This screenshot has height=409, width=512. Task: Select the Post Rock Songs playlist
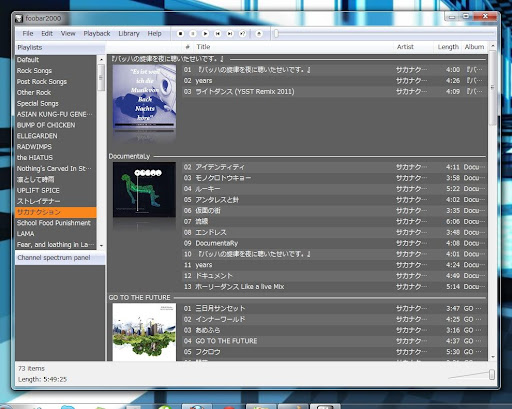pos(56,82)
